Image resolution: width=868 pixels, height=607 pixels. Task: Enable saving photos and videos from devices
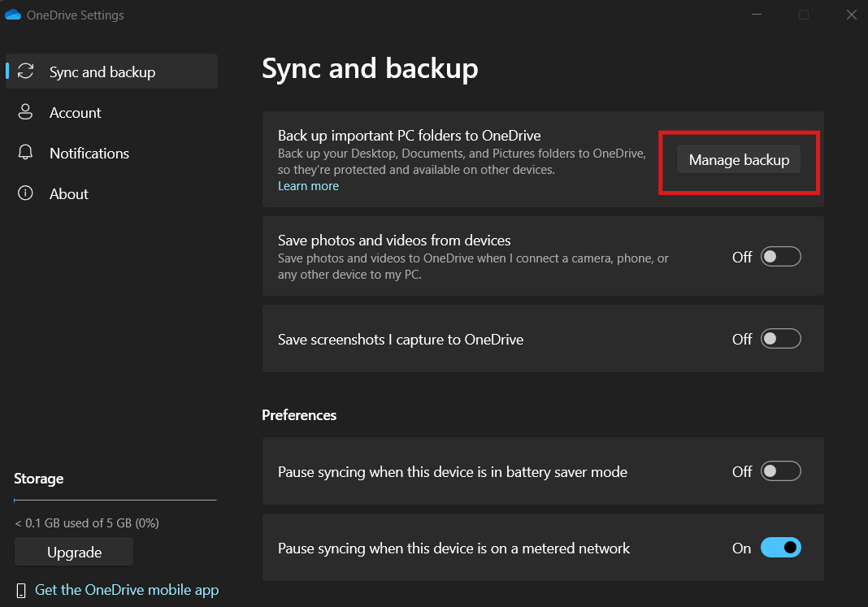[x=779, y=256]
